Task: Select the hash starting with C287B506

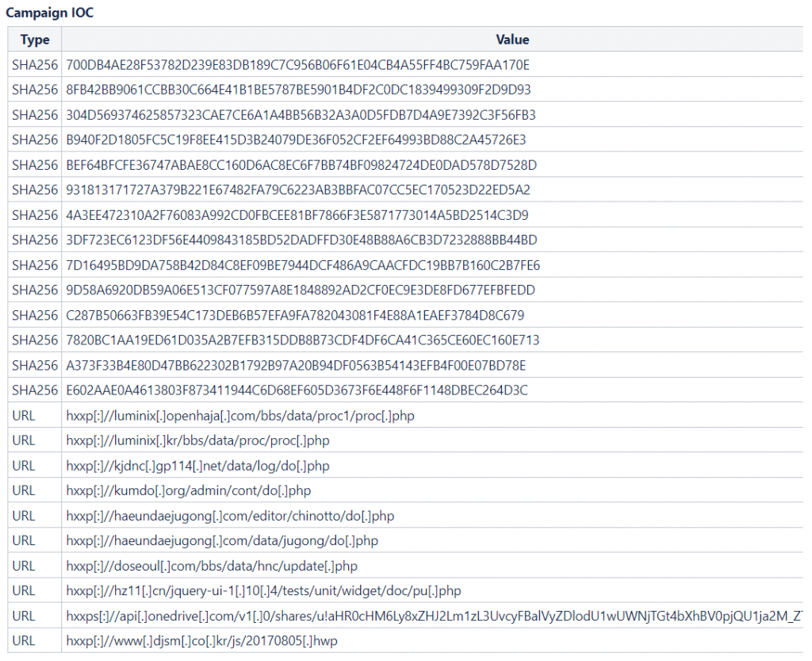Action: (x=296, y=315)
